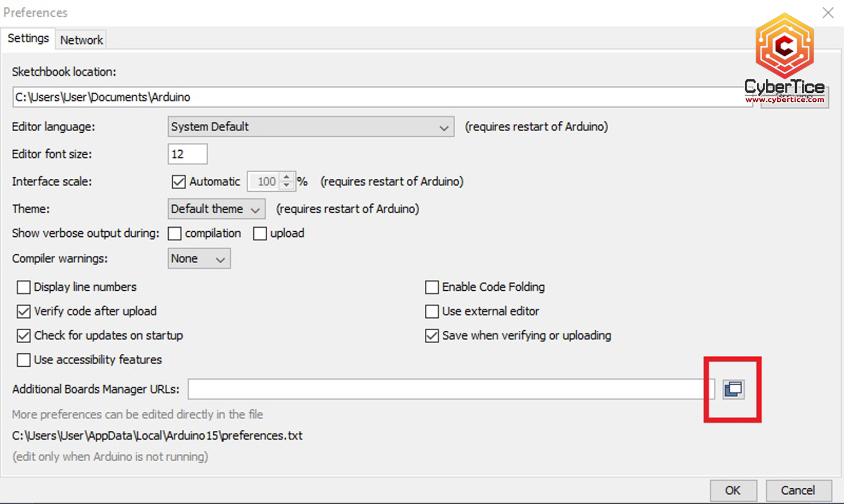Open the Compiler warnings dropdown
The width and height of the screenshot is (844, 504).
pyautogui.click(x=199, y=259)
